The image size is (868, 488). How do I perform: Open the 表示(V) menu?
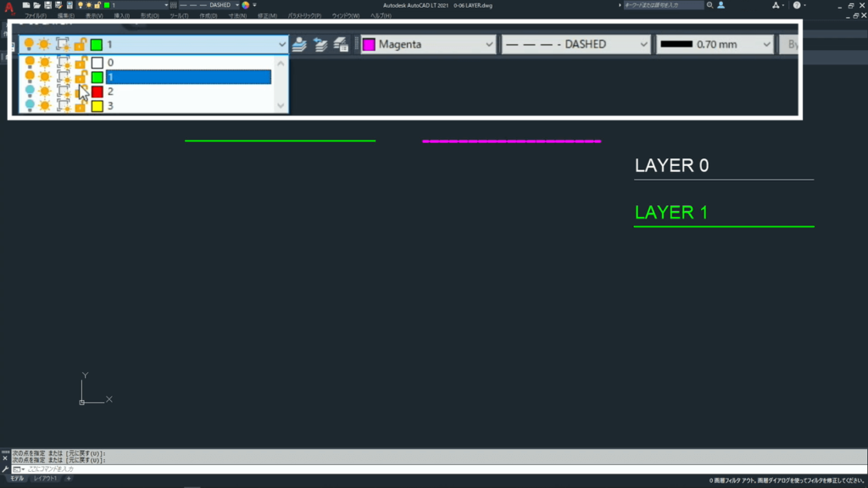tap(94, 15)
